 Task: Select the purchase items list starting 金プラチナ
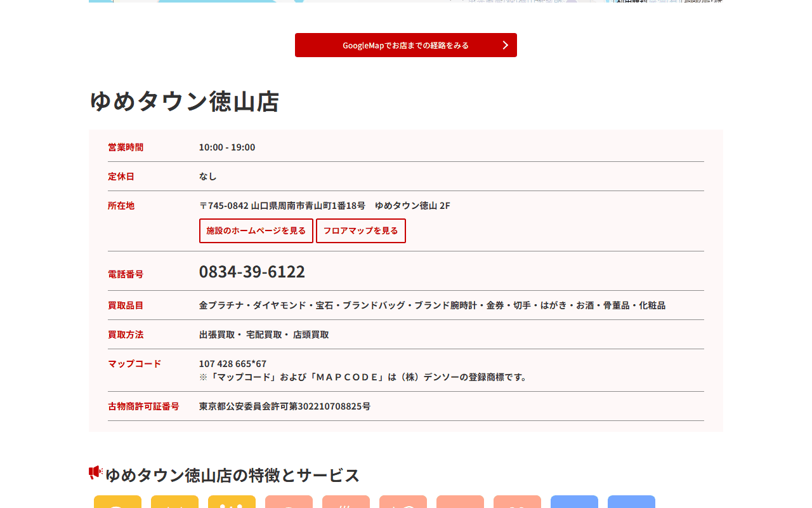coord(433,305)
